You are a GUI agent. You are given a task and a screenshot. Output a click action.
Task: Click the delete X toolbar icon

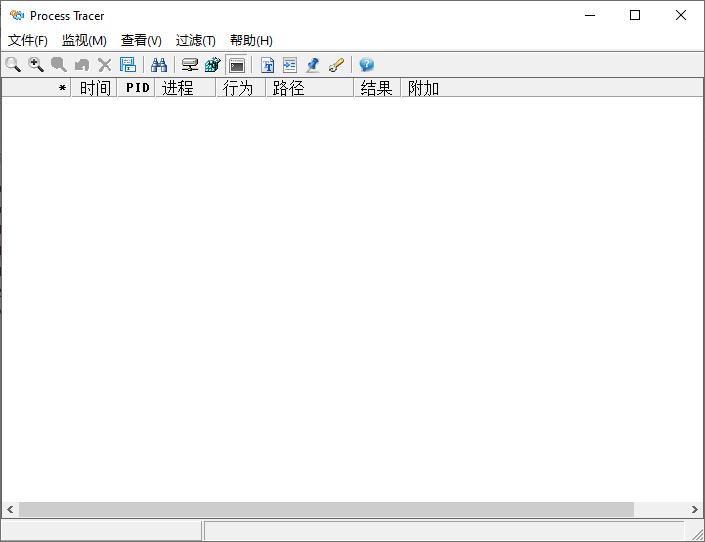(105, 65)
